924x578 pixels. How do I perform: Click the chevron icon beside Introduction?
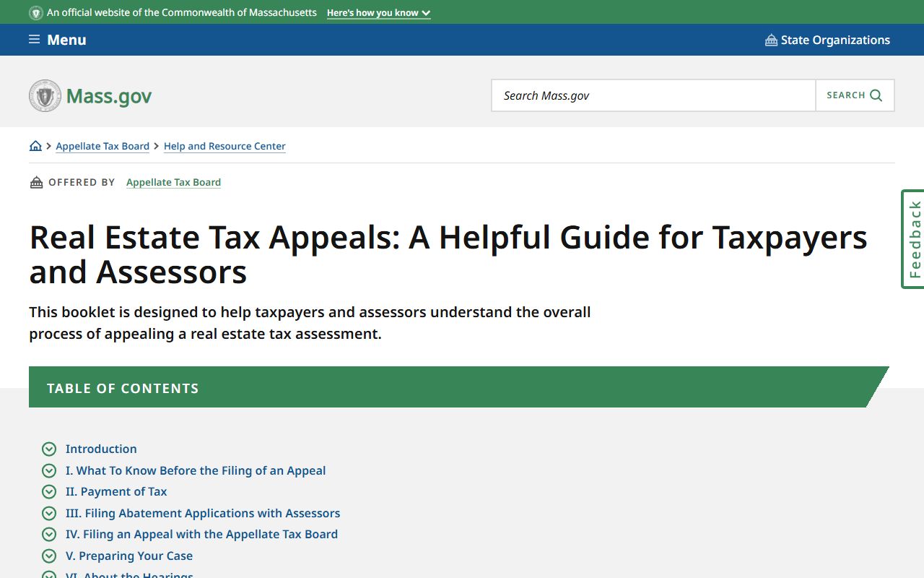pos(49,449)
